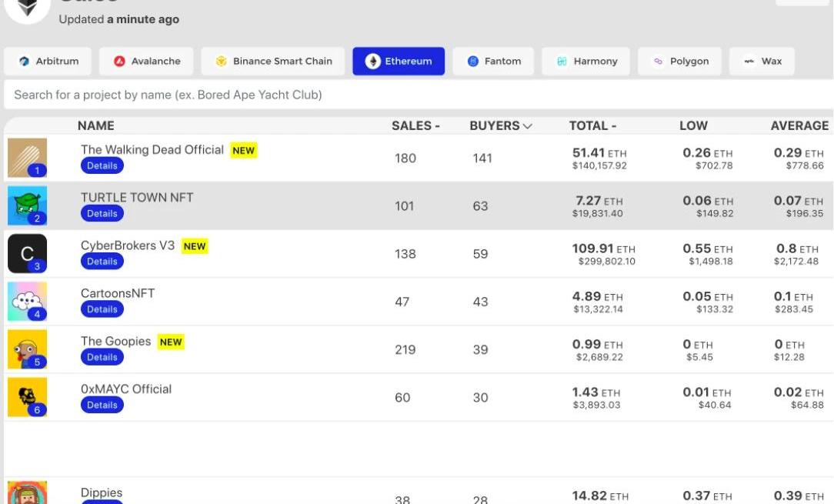The width and height of the screenshot is (834, 504).
Task: Open CartoonsNFT project name
Action: pos(118,293)
